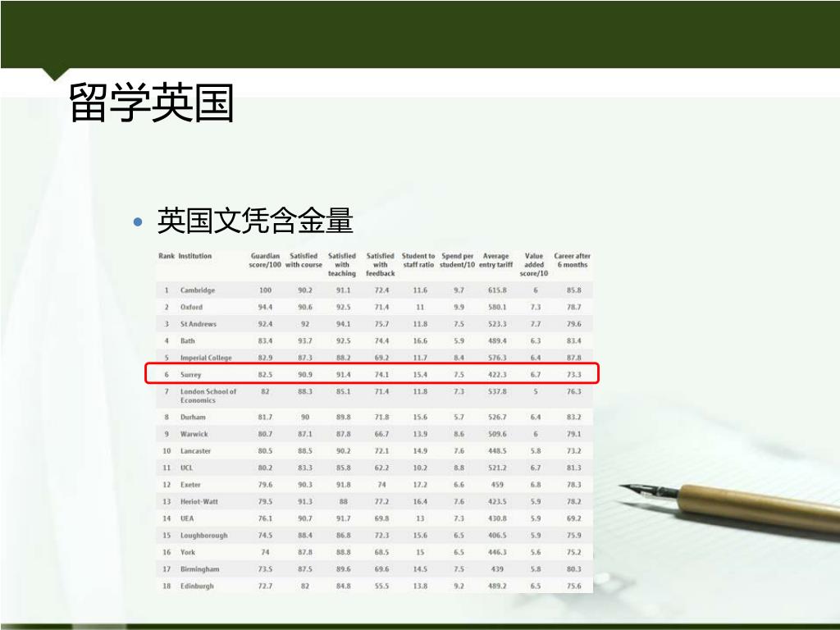Image resolution: width=840 pixels, height=630 pixels.
Task: Click the Lancaster institution name
Action: click(195, 451)
